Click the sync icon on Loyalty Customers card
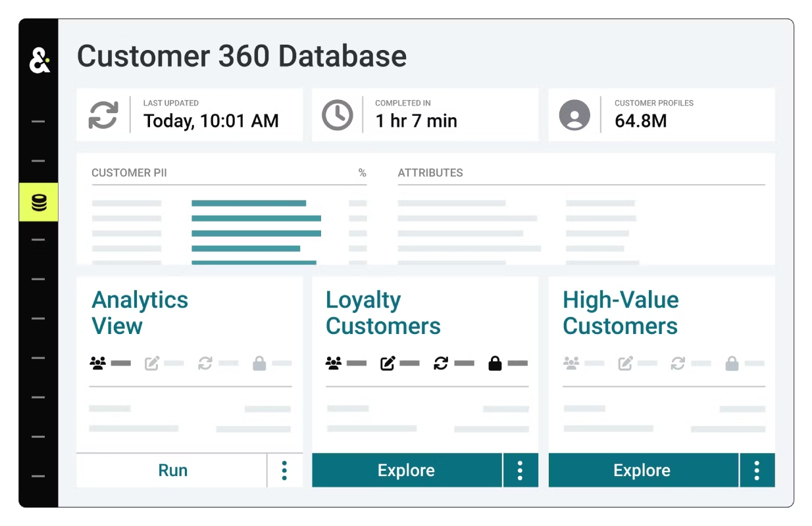 click(441, 363)
